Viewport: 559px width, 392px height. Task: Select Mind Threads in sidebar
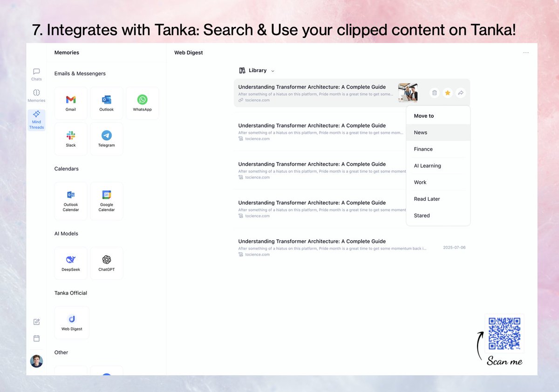click(36, 120)
